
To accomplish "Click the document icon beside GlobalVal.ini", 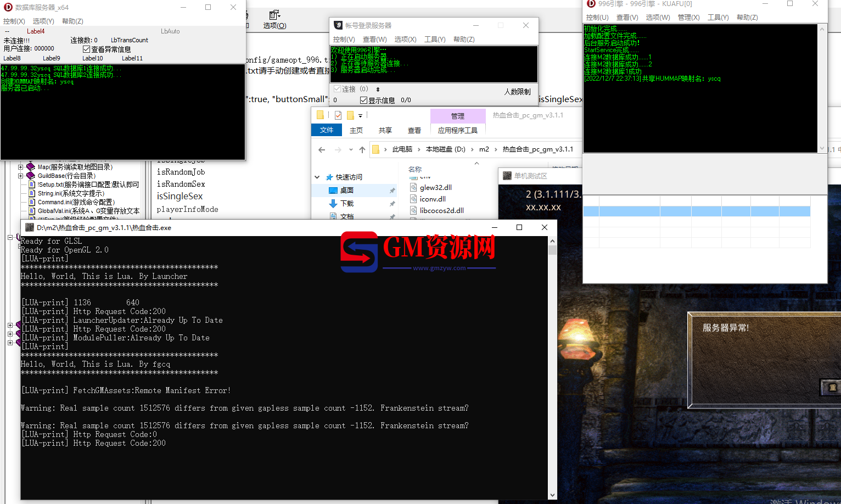I will 32,211.
